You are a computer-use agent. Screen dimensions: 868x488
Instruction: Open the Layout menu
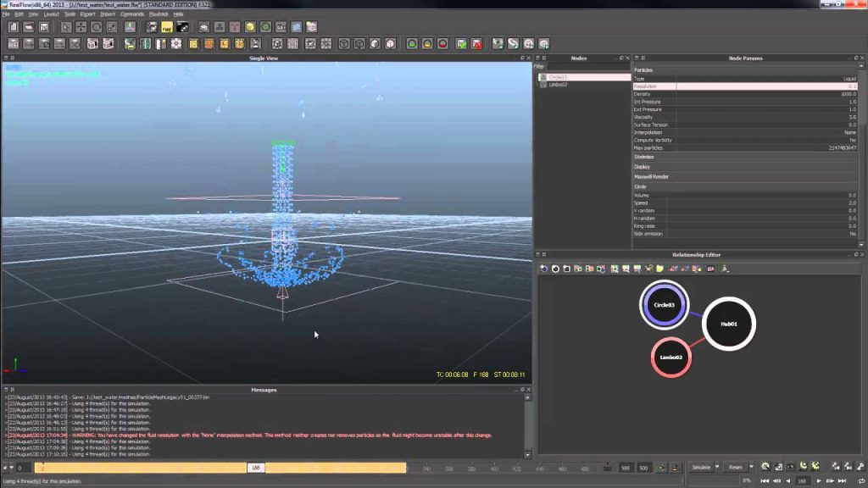(x=51, y=14)
